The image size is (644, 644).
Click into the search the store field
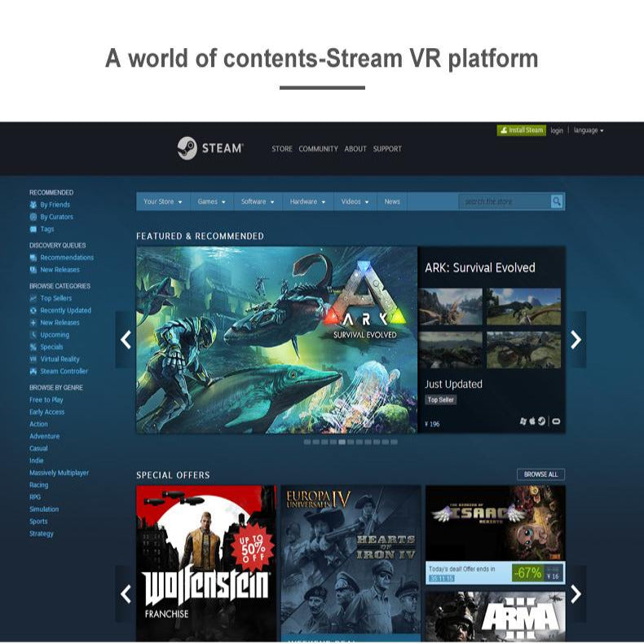pyautogui.click(x=504, y=201)
